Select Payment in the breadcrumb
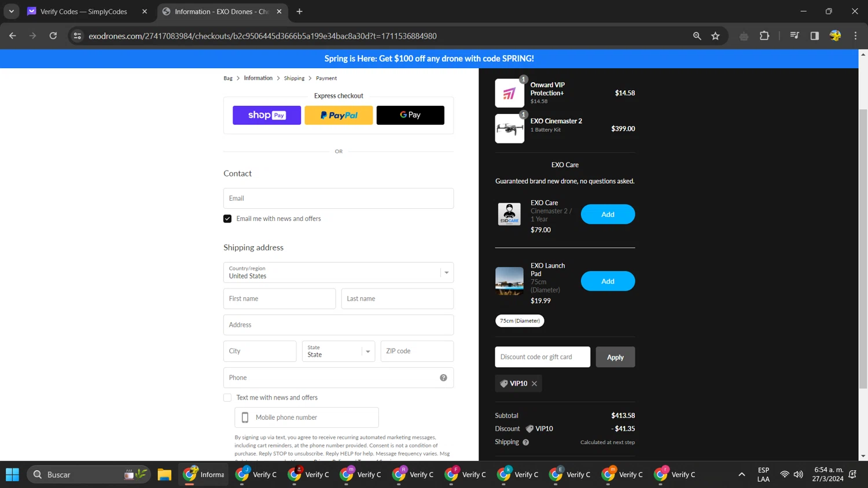868x488 pixels. coord(326,78)
